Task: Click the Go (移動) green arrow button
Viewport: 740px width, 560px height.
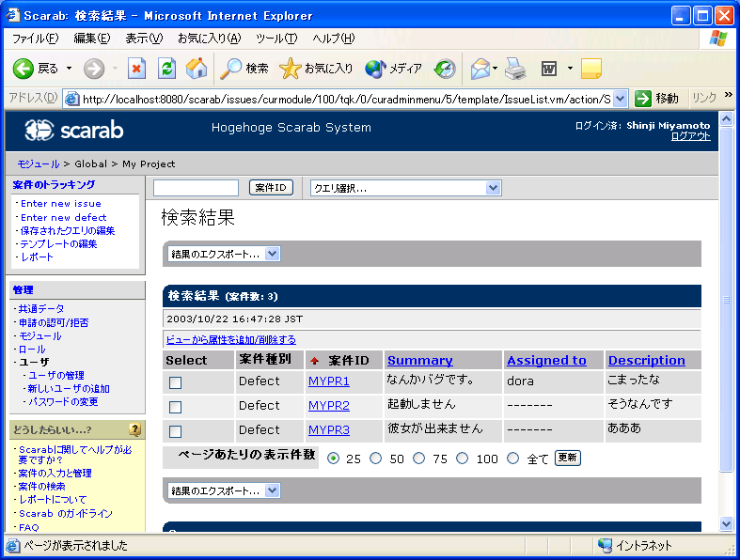Action: tap(656, 99)
